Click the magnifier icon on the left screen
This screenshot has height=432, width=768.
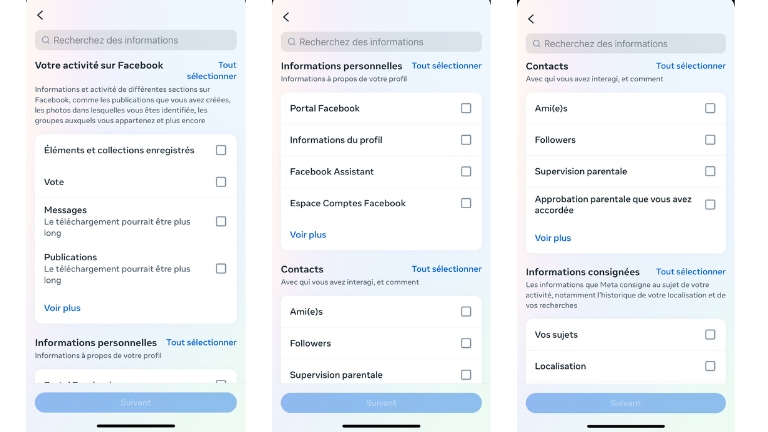(45, 41)
